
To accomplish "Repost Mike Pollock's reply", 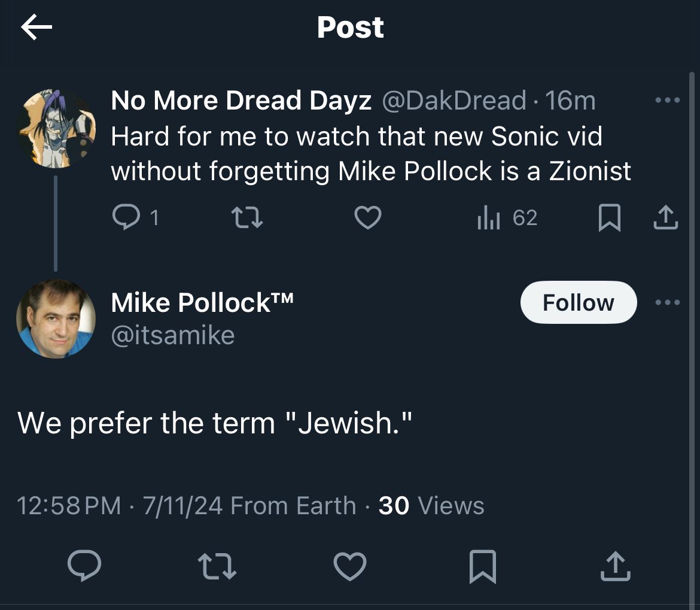I will [x=217, y=566].
